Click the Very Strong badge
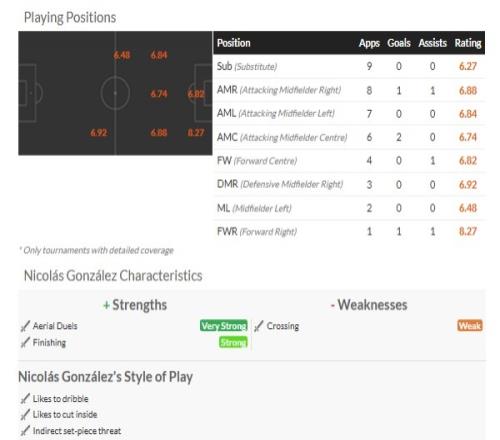Viewport: 500px width, 440px height. click(x=224, y=326)
